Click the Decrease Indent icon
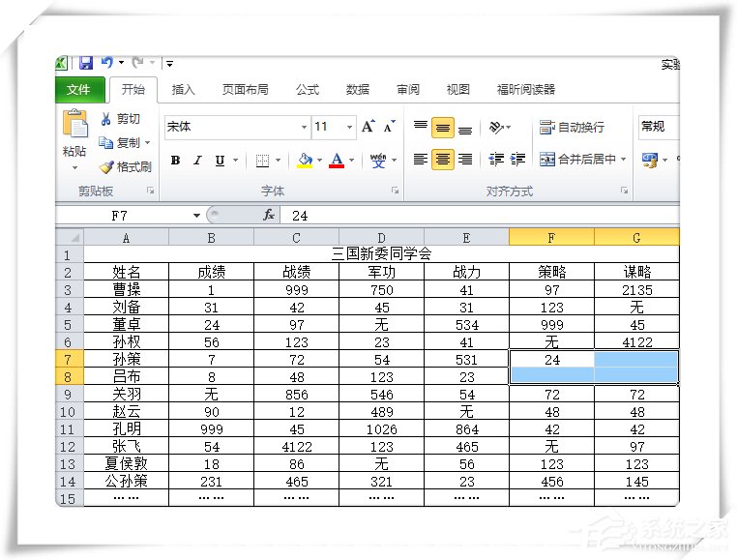Screen dimensions: 737x560 496,160
